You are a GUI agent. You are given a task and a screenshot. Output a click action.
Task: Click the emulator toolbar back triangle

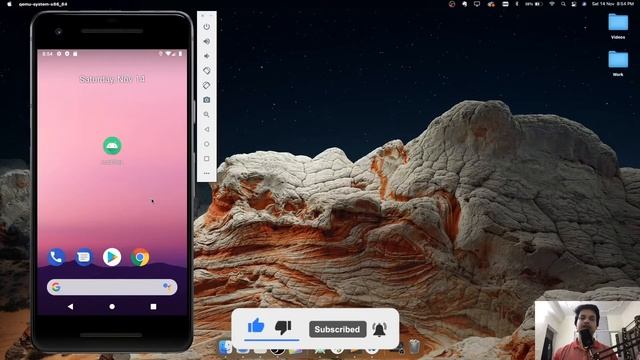click(x=207, y=129)
